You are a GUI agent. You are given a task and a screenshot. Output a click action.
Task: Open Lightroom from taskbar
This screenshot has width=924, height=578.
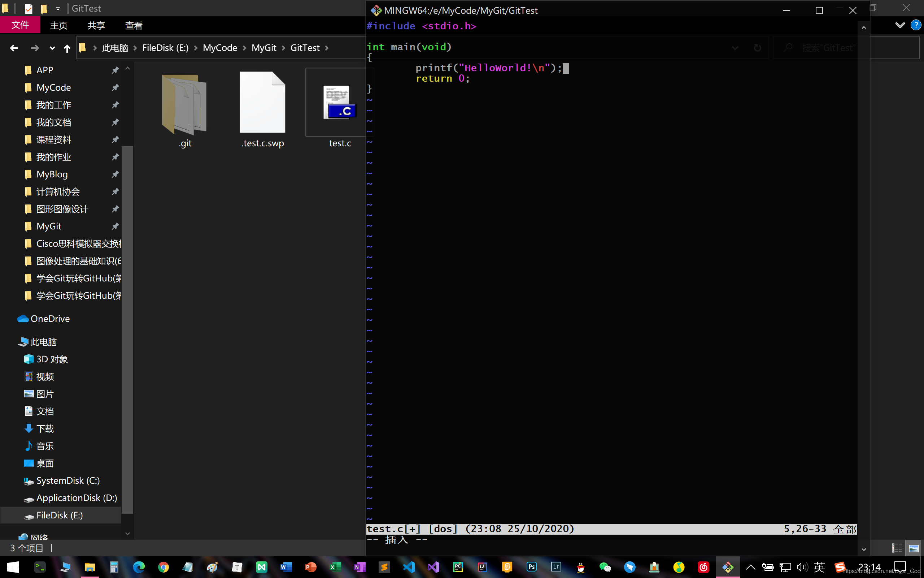[556, 567]
